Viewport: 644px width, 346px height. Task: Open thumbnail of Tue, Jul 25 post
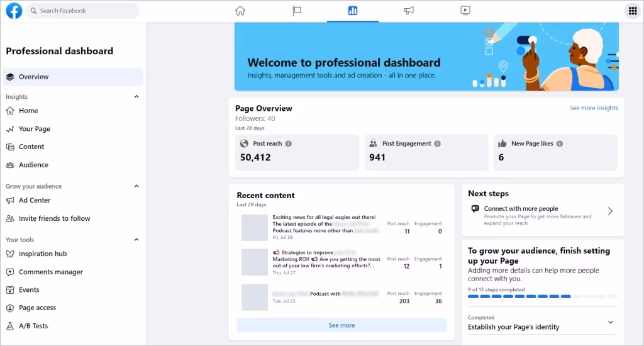point(255,297)
